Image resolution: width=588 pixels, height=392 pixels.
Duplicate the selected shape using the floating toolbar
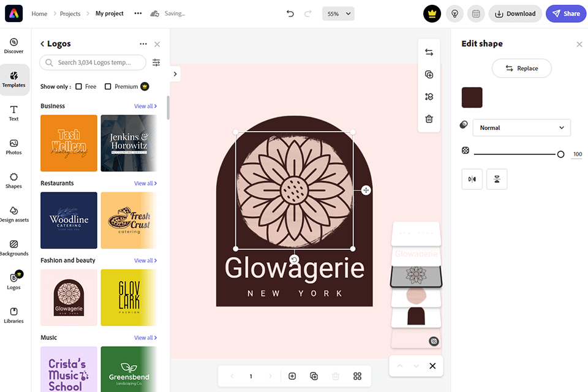(429, 74)
